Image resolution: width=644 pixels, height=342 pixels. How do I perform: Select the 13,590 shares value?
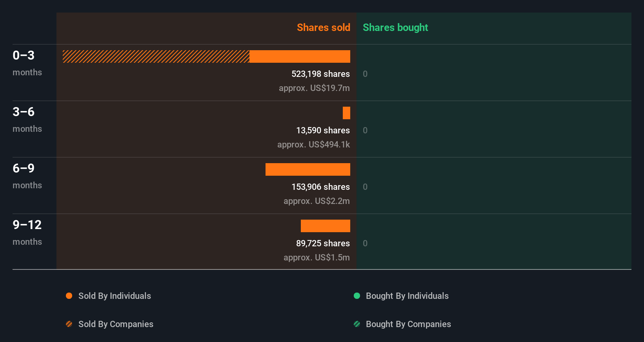point(323,130)
